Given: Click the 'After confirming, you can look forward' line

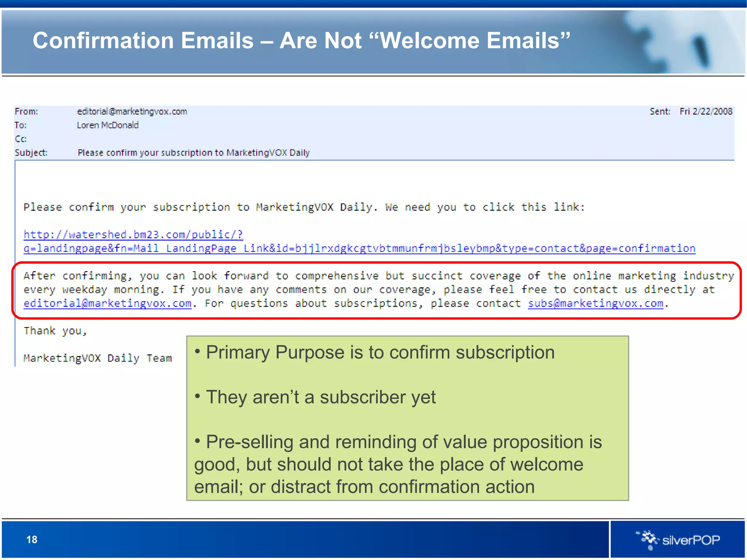Looking at the screenshot, I should tap(379, 276).
